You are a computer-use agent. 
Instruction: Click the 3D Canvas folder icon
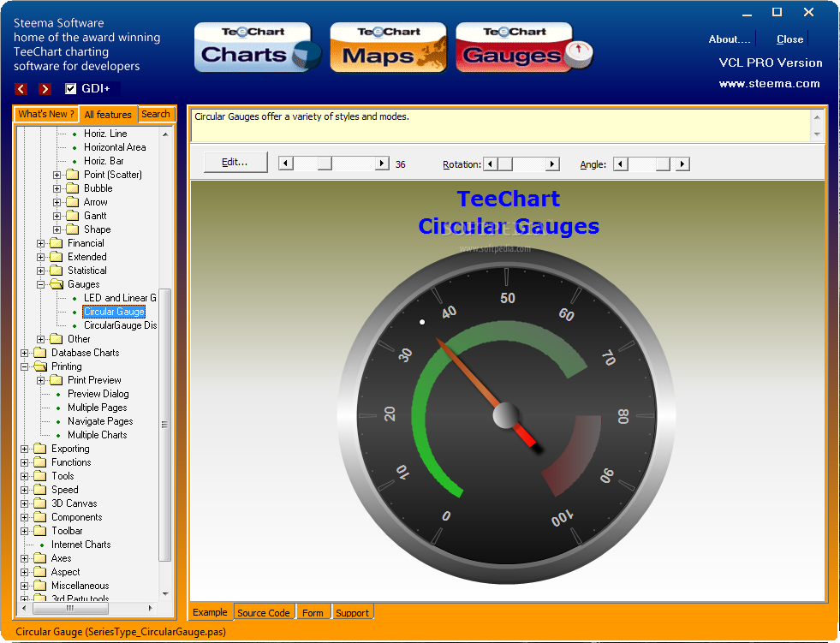(x=40, y=503)
